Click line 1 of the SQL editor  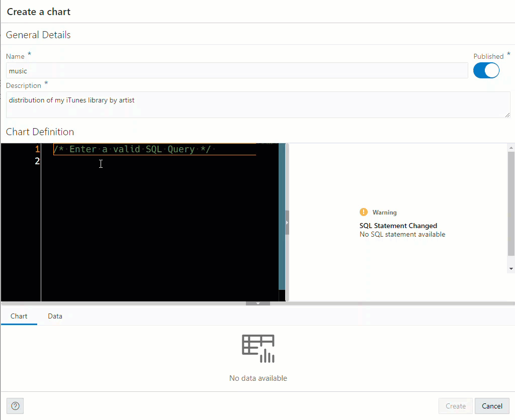pos(154,149)
